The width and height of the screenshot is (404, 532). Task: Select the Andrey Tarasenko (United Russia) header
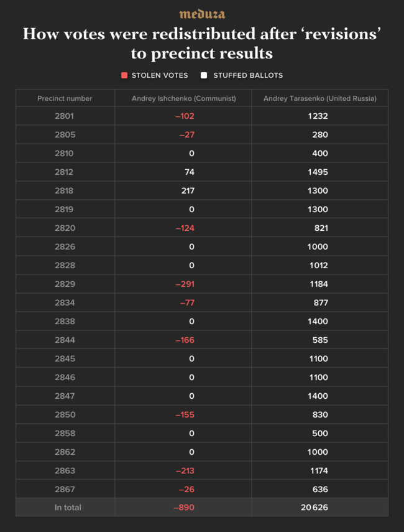[319, 98]
